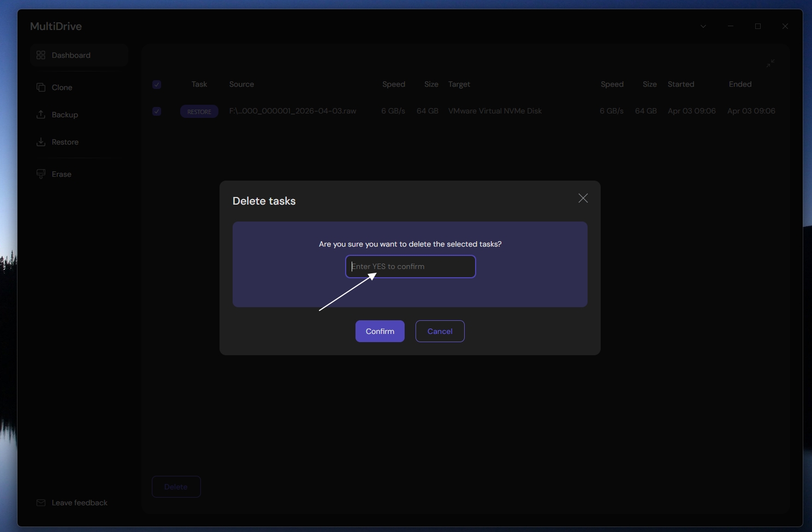Screen dimensions: 812x532
Task: Click the Backup upload icon
Action: (x=41, y=115)
